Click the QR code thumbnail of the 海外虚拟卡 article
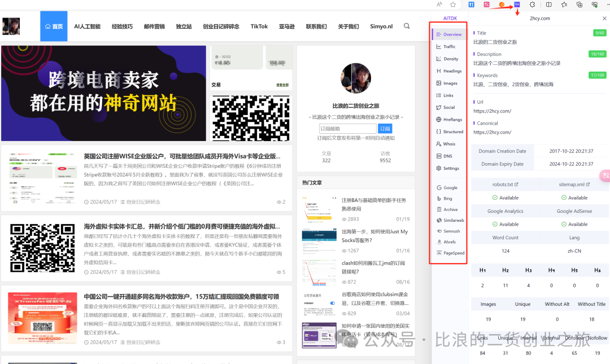610x364 pixels. point(42,248)
